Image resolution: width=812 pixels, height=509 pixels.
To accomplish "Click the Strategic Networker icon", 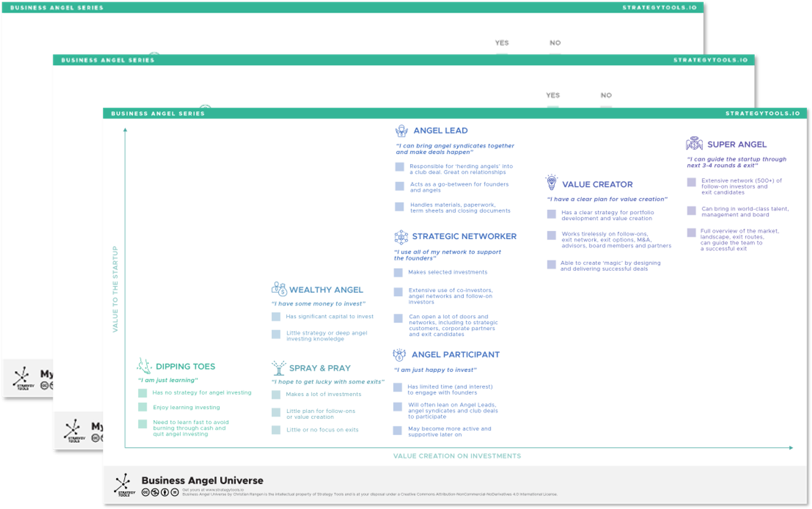I will pyautogui.click(x=401, y=237).
